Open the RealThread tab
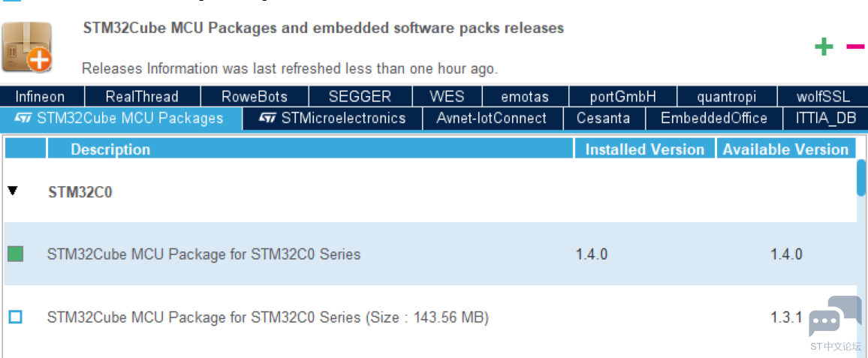The height and width of the screenshot is (358, 868). pos(142,96)
